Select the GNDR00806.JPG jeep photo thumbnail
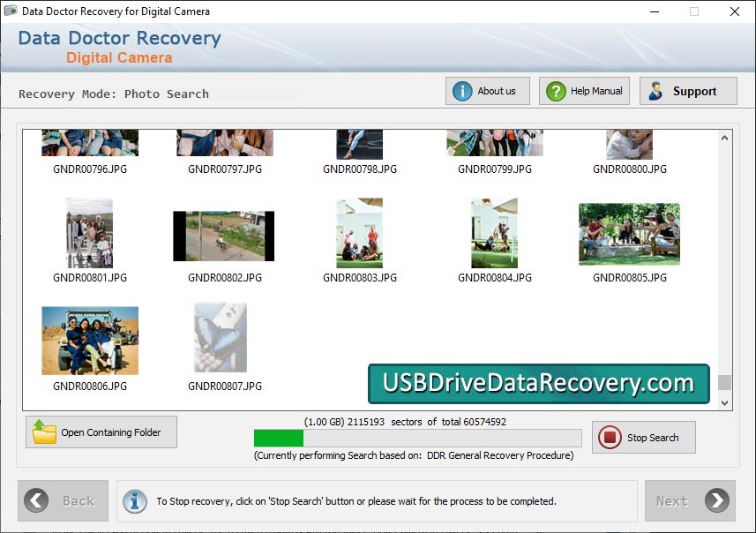This screenshot has height=533, width=756. pos(90,341)
